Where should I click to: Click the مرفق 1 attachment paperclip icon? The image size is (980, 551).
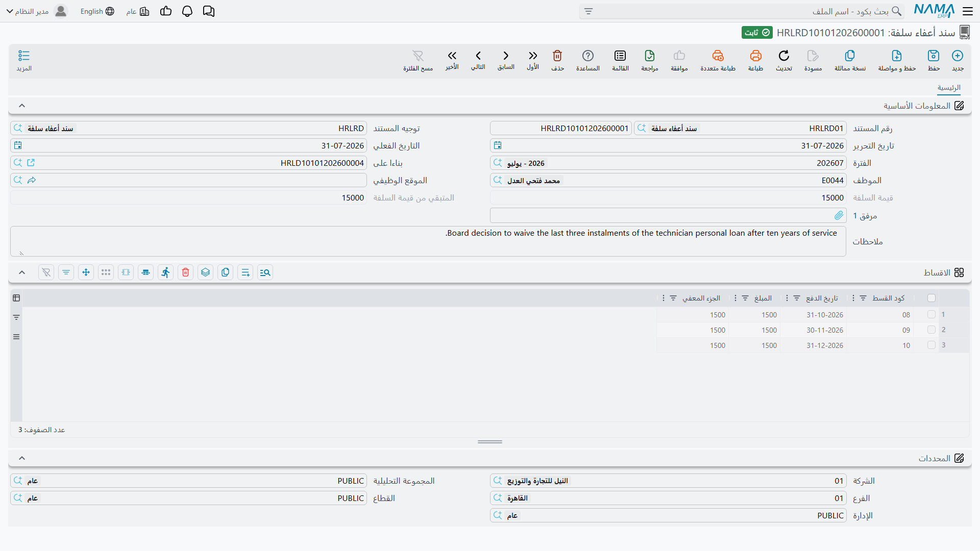[x=839, y=216]
